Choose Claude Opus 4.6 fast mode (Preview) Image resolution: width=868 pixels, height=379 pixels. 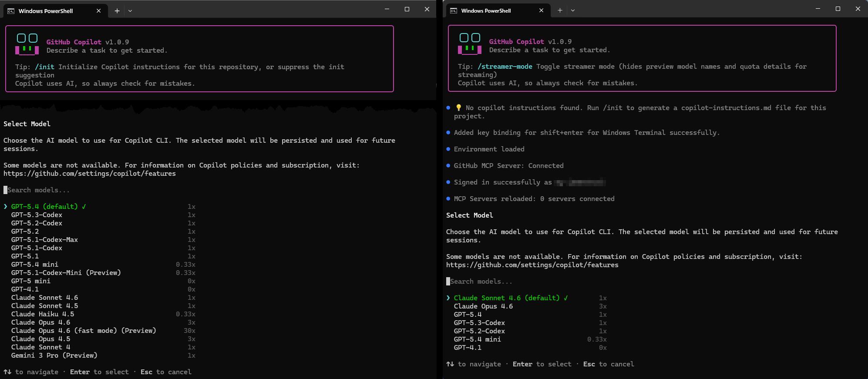coord(83,331)
